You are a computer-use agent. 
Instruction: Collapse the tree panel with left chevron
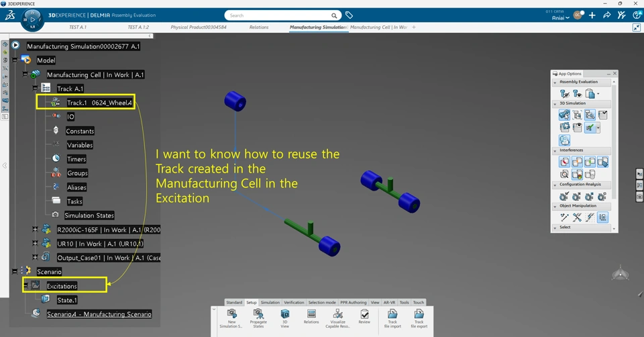(x=150, y=36)
